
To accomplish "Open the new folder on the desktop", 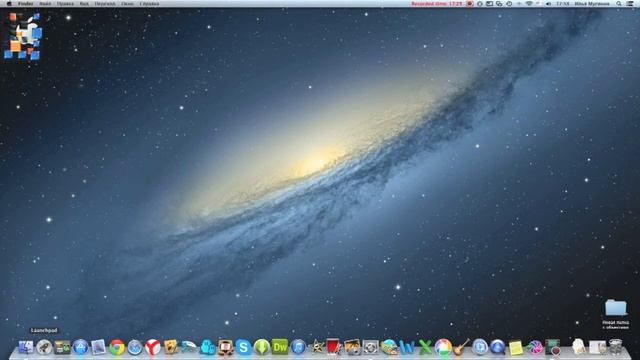I will (616, 308).
